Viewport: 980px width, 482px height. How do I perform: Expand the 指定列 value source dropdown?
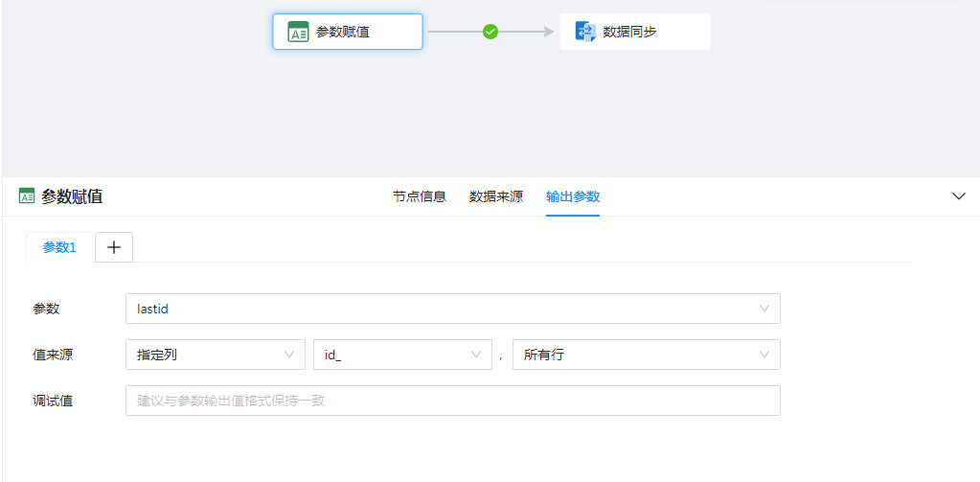click(x=215, y=355)
